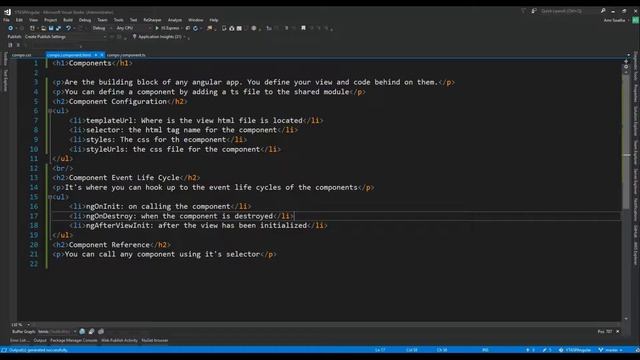640x360 pixels.
Task: Open the Web Publish Activity tab
Action: (120, 340)
